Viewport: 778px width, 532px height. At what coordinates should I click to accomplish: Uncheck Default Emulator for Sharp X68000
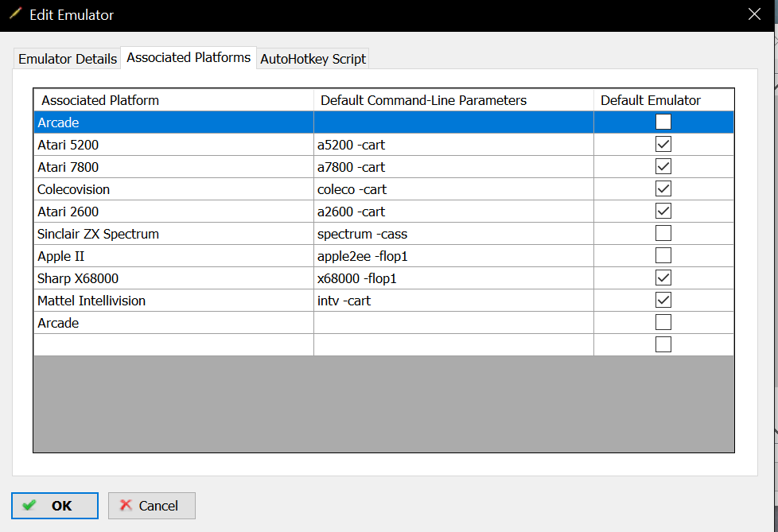pyautogui.click(x=663, y=278)
